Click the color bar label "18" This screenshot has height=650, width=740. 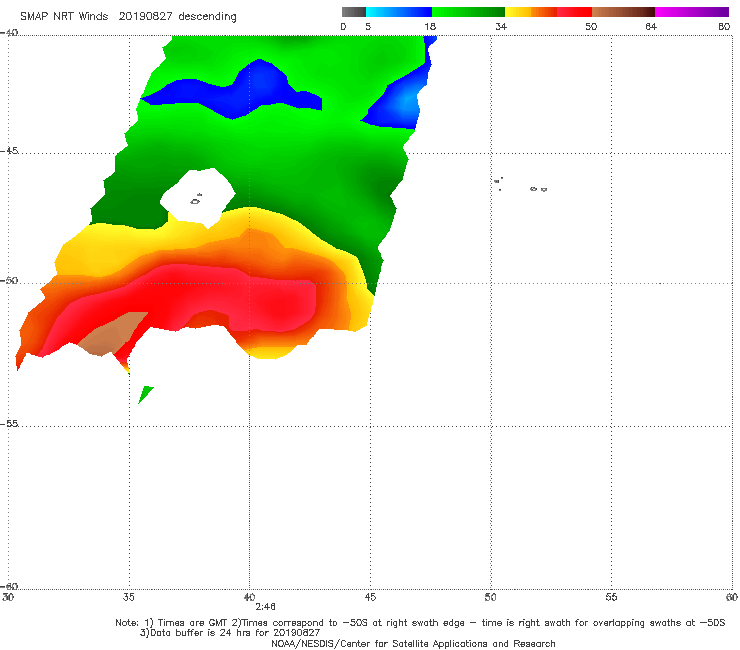(430, 26)
